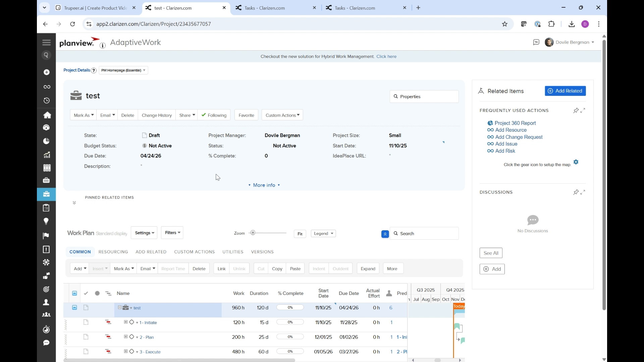Image resolution: width=644 pixels, height=362 pixels.
Task: Switch to the RESOURCING tab
Action: pos(113,252)
